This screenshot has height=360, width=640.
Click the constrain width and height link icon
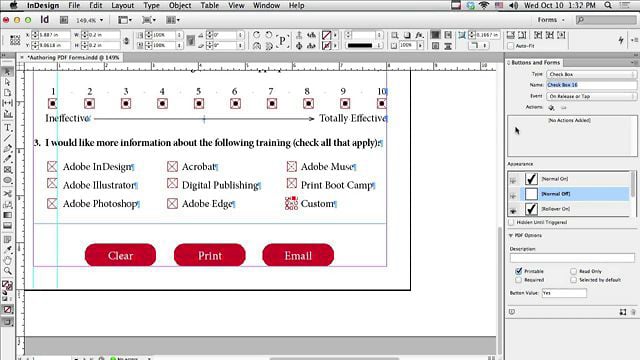126,40
